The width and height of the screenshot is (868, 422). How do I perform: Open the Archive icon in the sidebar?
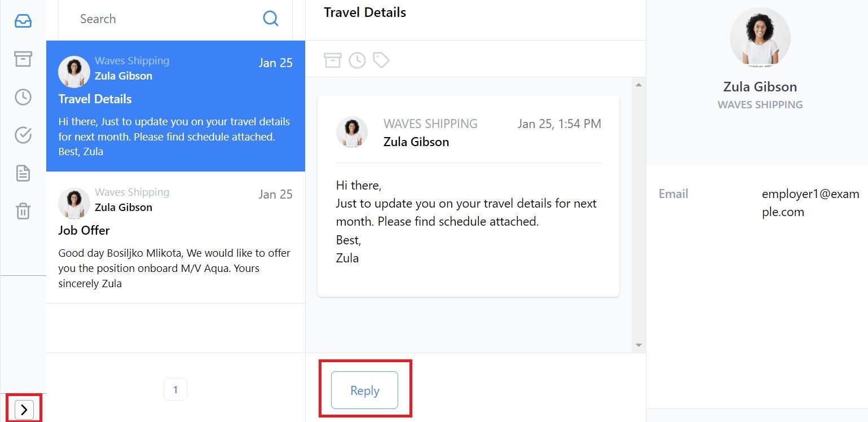[x=23, y=59]
